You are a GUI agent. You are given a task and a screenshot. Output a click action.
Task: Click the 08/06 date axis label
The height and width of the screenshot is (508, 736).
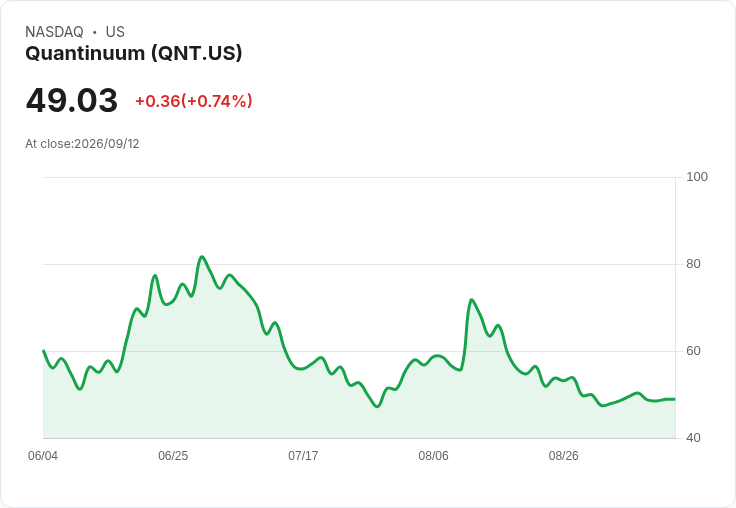tap(433, 456)
